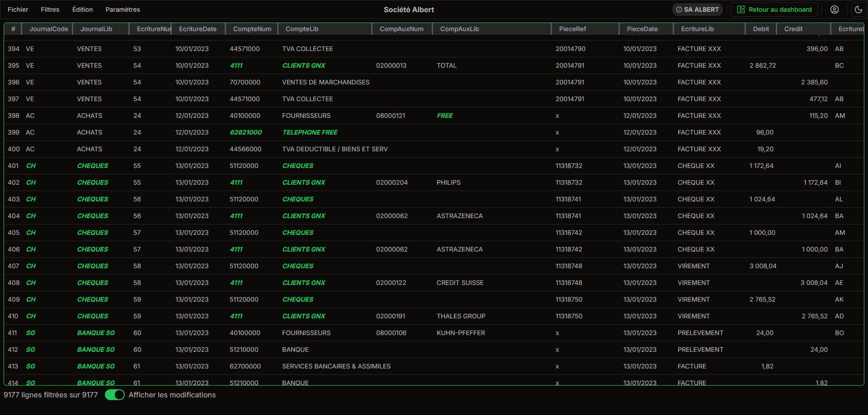The width and height of the screenshot is (868, 415).
Task: Open the Filtres menu
Action: tap(50, 9)
